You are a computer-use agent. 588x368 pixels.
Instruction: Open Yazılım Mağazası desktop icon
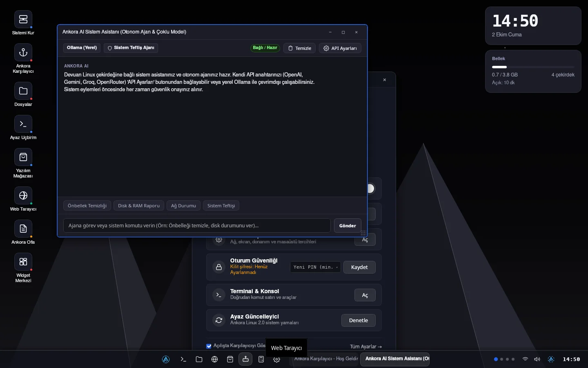tap(23, 163)
